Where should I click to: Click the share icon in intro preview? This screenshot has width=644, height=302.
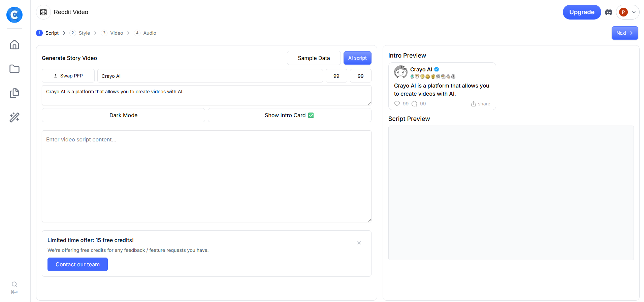[474, 104]
